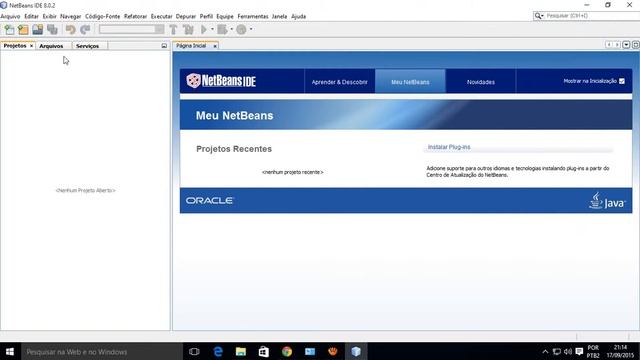Image resolution: width=640 pixels, height=360 pixels.
Task: Open Task View on the taskbar
Action: [x=194, y=351]
